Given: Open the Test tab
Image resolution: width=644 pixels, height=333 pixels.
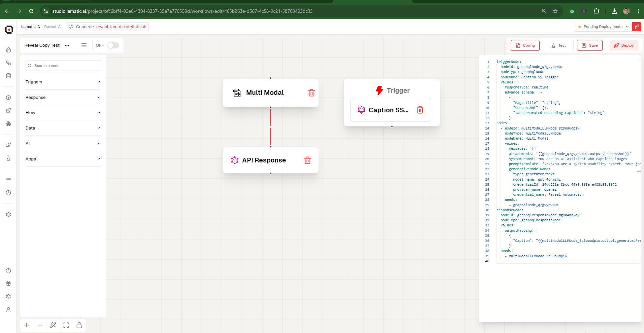Looking at the screenshot, I should (558, 45).
